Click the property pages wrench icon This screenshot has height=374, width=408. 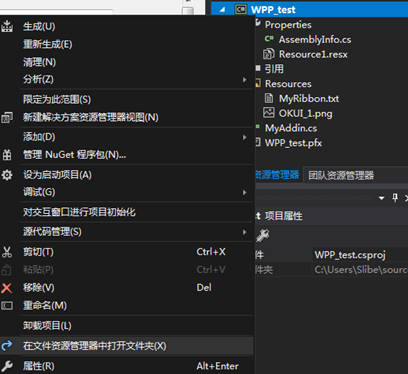coord(263,235)
